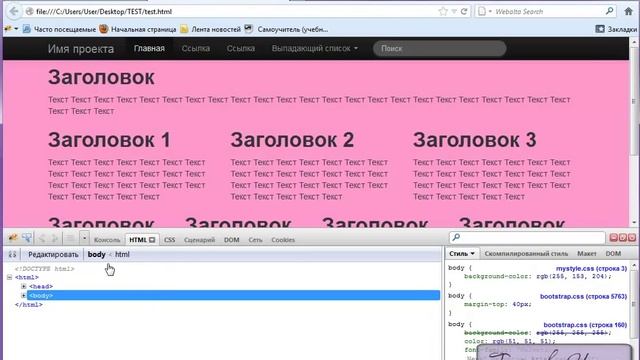Switch to the Сеть tab
The height and width of the screenshot is (360, 640).
pos(256,240)
